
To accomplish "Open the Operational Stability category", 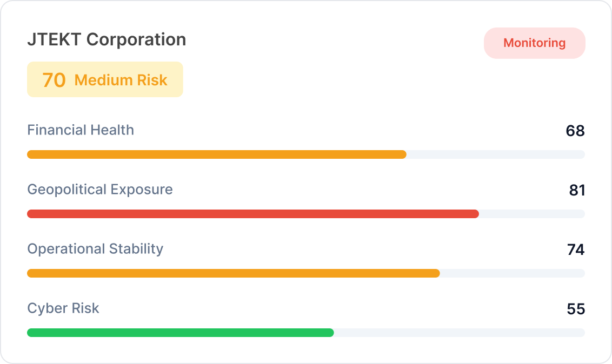I will pos(95,249).
